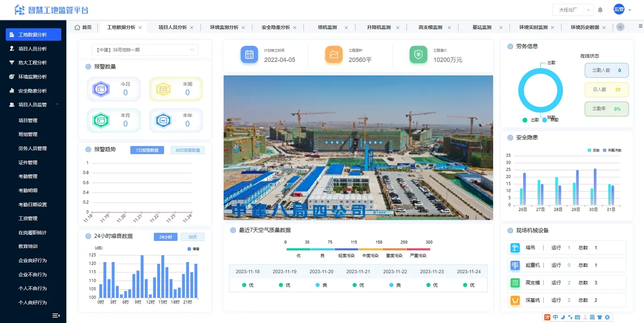Collapse sidebar using bottom menu-fold icon
This screenshot has height=323, width=644.
pyautogui.click(x=56, y=316)
